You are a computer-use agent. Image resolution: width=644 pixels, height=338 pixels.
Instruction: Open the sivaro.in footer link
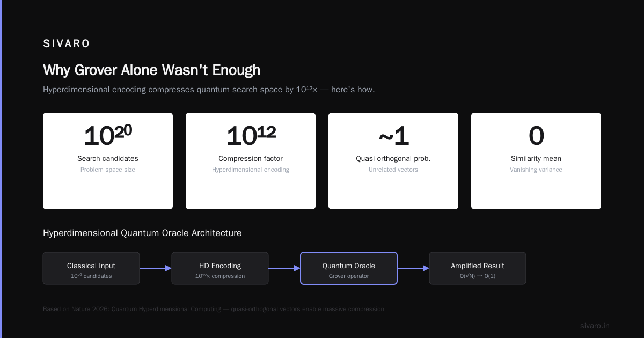pos(595,326)
